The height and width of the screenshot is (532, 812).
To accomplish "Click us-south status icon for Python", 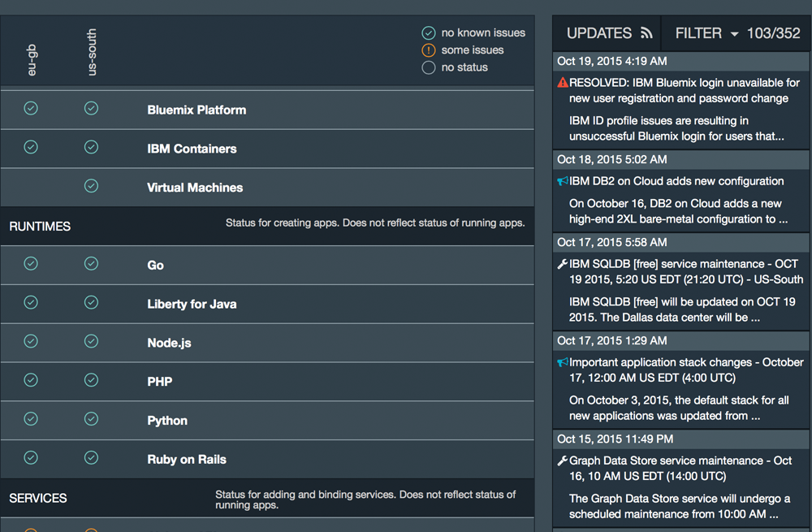I will tap(91, 419).
